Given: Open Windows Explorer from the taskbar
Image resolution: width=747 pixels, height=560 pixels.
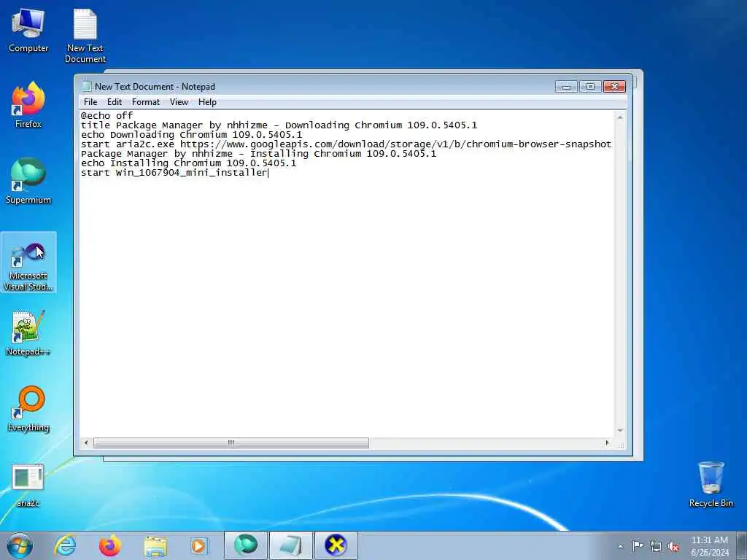Looking at the screenshot, I should pos(155,545).
